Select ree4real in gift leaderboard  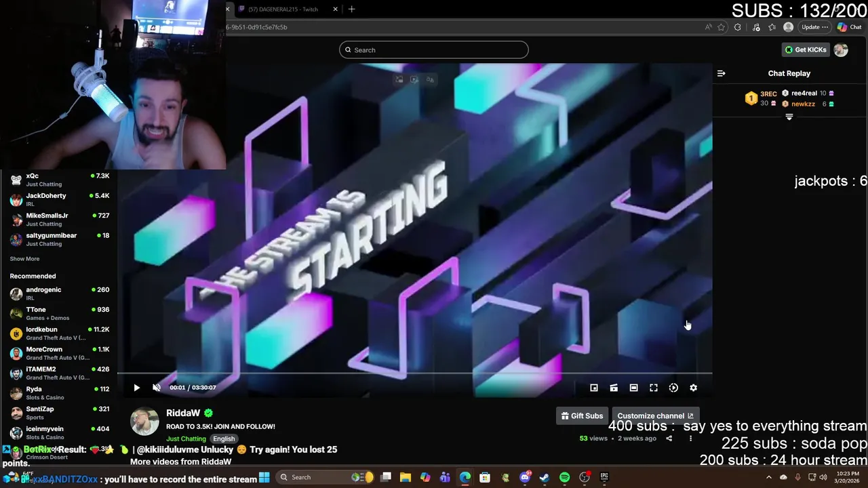(x=804, y=93)
